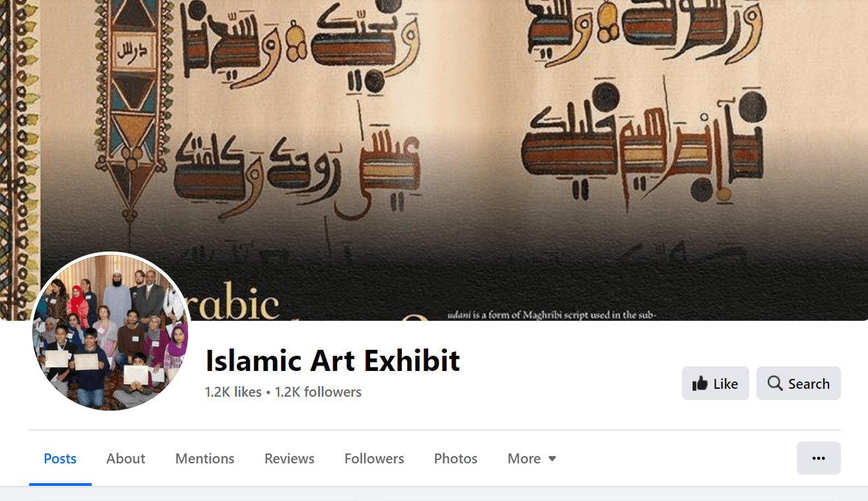Select the Followers tab

tap(374, 458)
